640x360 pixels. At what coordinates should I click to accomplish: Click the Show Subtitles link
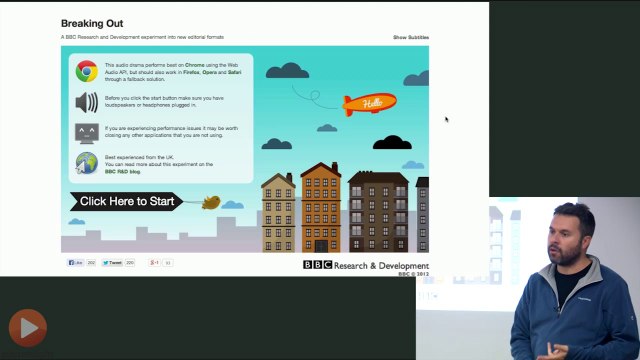tap(411, 37)
